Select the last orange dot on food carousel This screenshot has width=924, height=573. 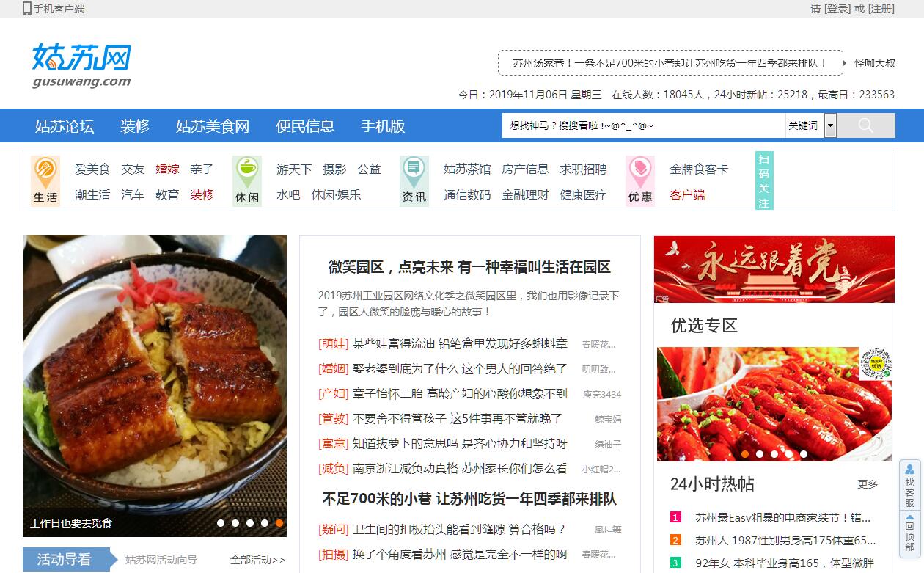[x=279, y=523]
